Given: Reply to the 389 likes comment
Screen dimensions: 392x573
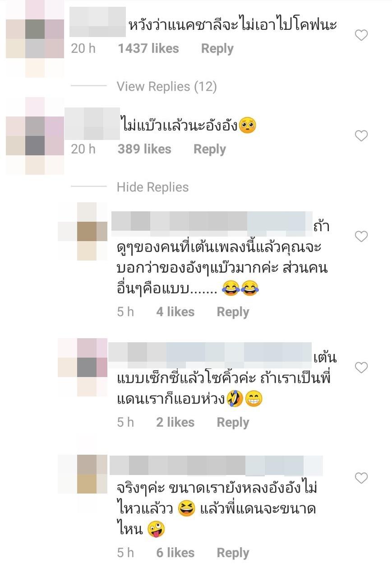Looking at the screenshot, I should coord(210,149).
